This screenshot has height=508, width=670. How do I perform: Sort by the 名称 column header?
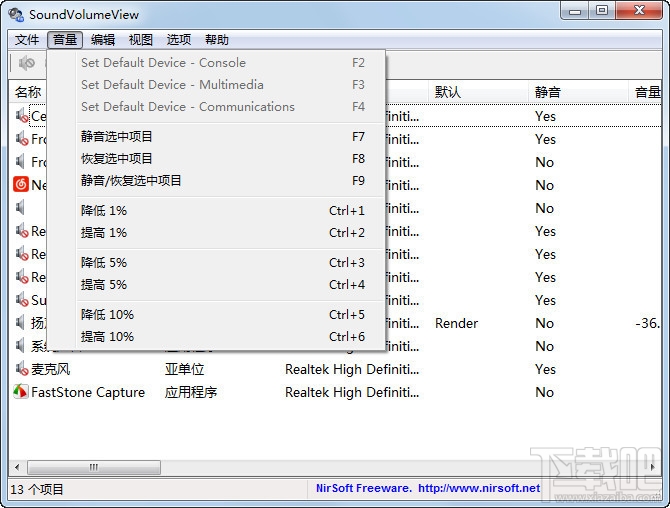tap(28, 92)
